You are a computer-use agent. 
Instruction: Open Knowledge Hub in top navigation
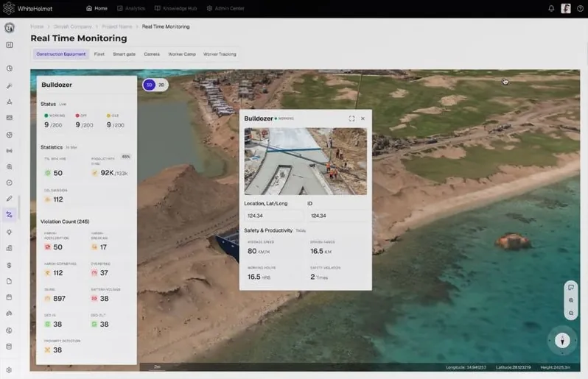coord(175,8)
